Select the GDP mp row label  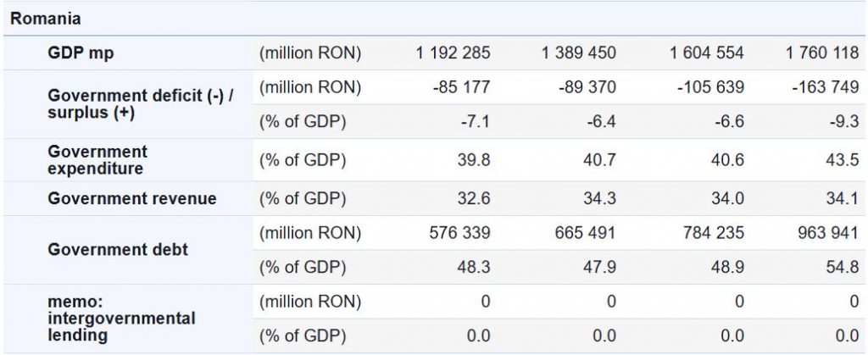coord(81,53)
